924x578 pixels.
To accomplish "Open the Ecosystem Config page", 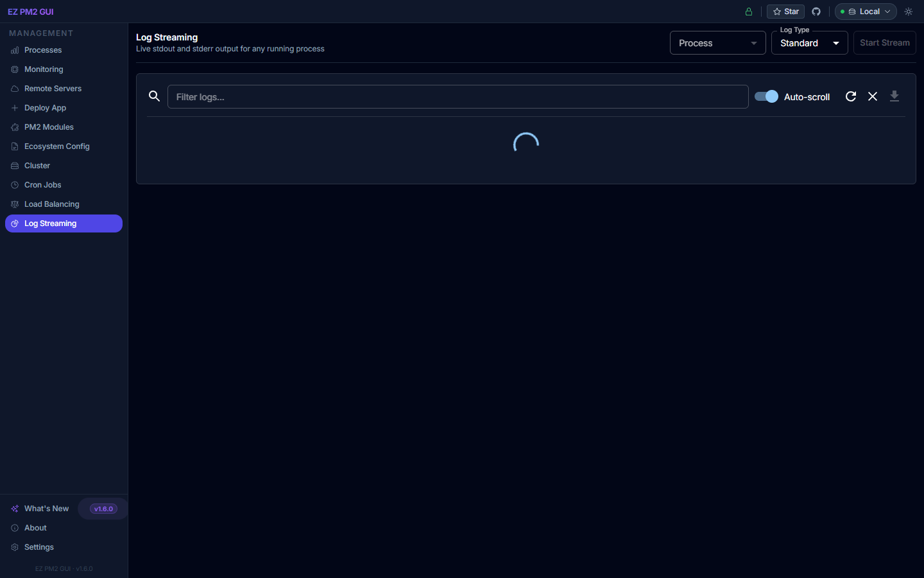I will click(56, 146).
